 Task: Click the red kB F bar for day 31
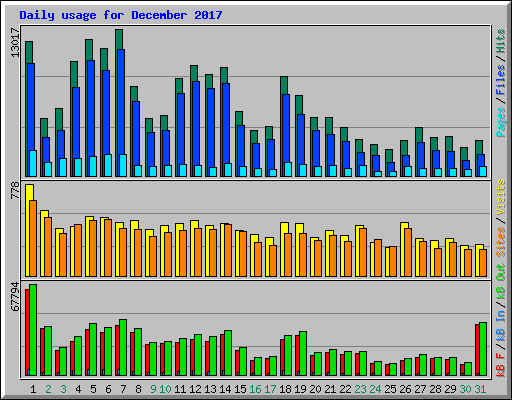coord(477,350)
